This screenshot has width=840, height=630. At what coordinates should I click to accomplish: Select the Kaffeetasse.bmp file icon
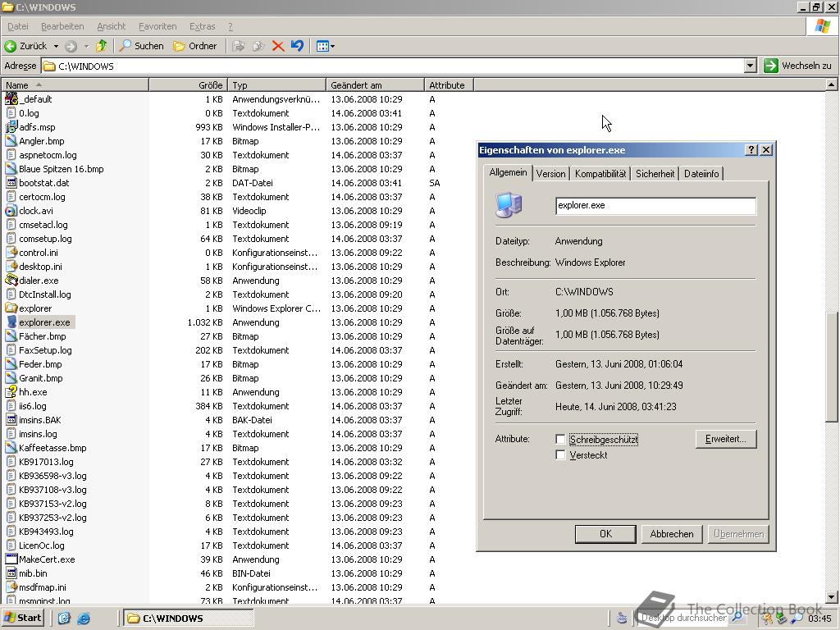pos(11,447)
